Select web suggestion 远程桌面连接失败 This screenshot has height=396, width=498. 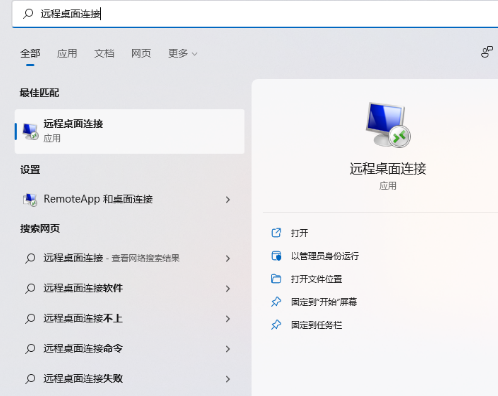pyautogui.click(x=130, y=379)
